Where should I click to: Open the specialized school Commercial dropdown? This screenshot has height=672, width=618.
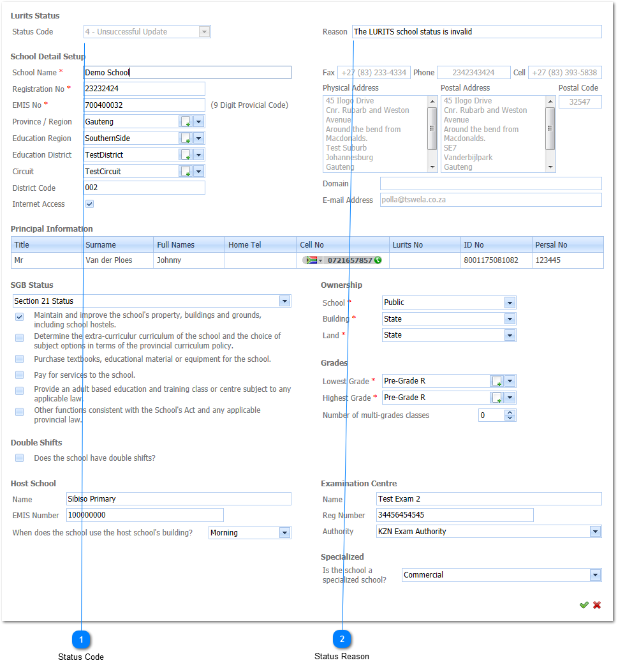(595, 575)
